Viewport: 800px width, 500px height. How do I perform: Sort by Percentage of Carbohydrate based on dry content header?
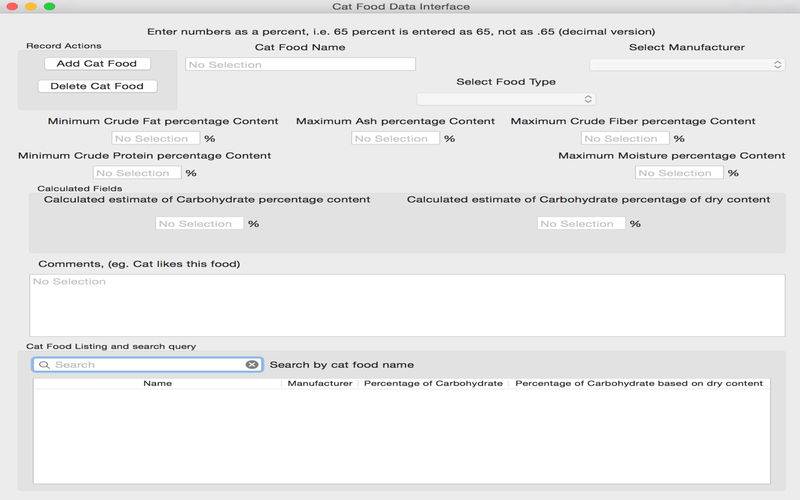639,383
